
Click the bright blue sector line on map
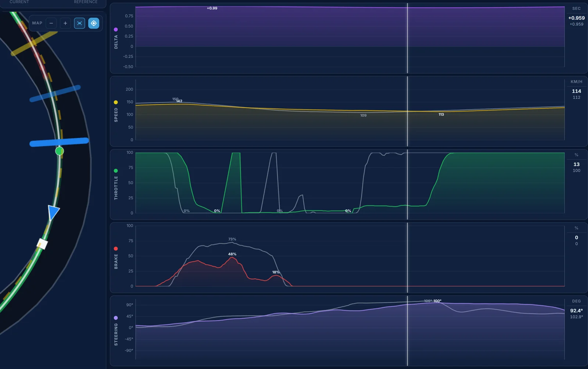59,142
